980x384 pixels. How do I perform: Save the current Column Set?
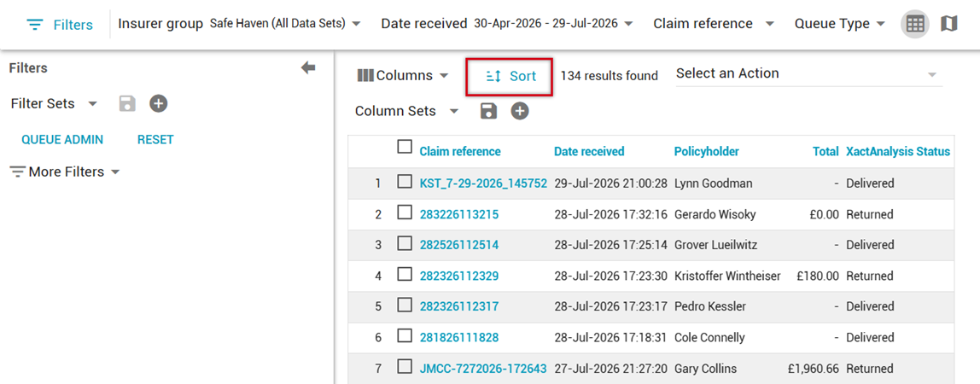click(x=488, y=111)
